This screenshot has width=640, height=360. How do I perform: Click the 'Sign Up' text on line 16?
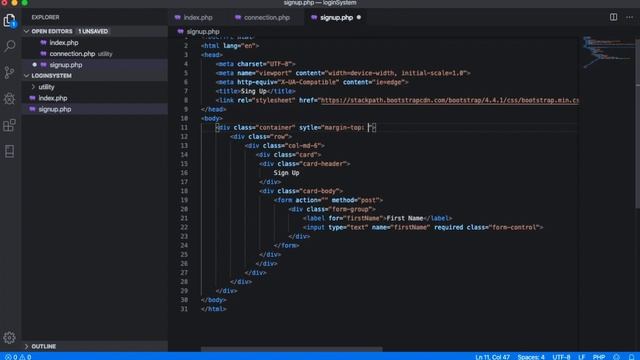click(286, 173)
